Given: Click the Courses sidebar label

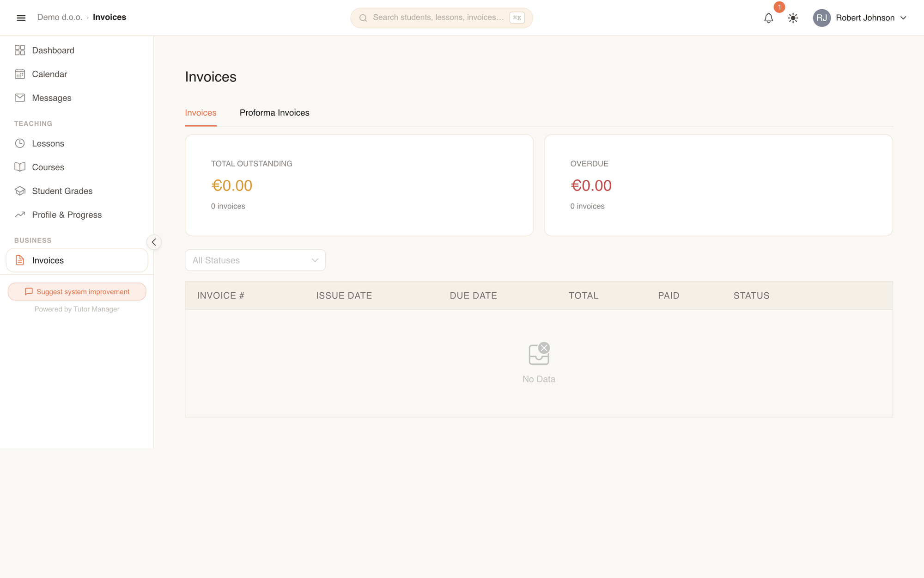Looking at the screenshot, I should point(48,167).
